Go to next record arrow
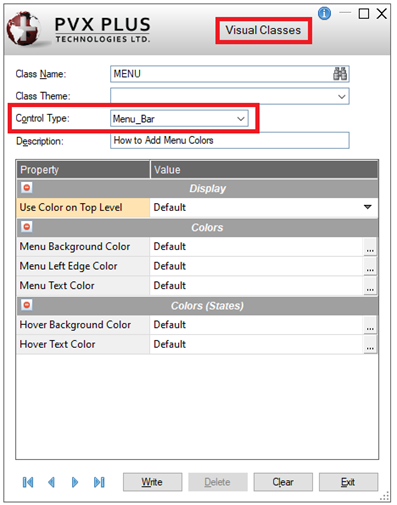 (75, 482)
